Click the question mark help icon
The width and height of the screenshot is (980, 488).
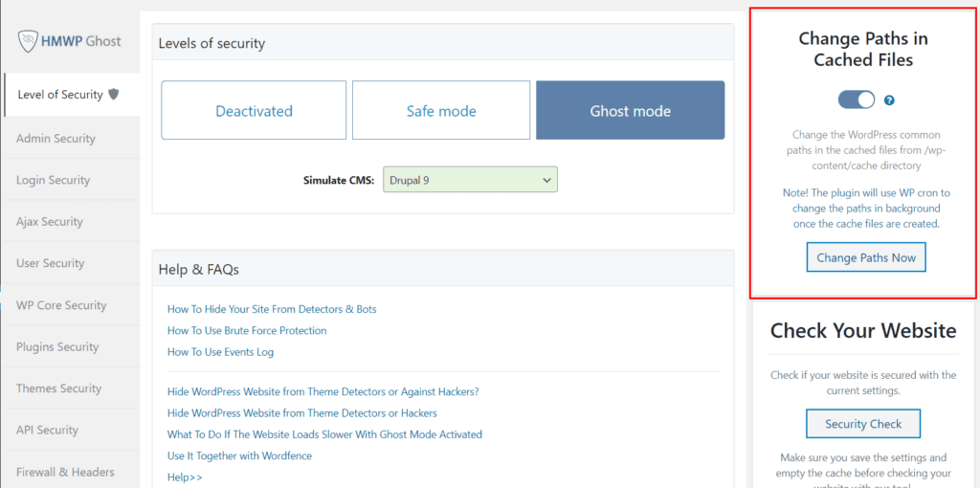[x=889, y=100]
